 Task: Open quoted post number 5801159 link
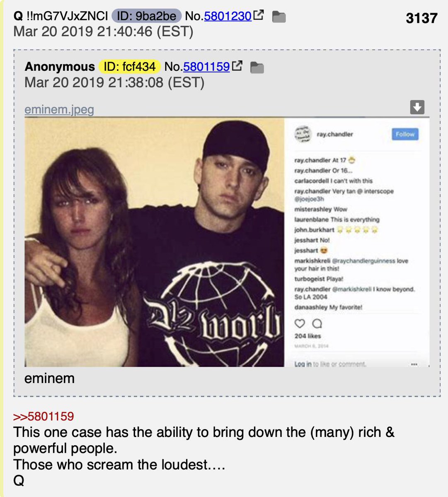click(206, 66)
